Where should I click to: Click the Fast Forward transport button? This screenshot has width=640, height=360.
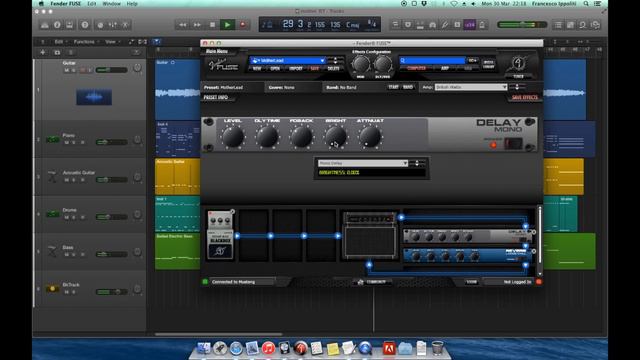197,25
